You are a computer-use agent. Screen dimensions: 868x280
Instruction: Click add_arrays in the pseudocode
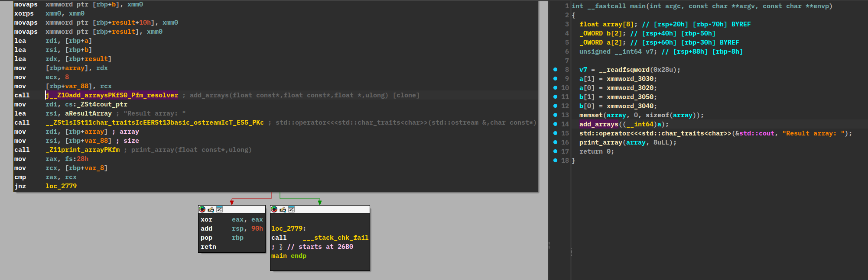click(598, 124)
